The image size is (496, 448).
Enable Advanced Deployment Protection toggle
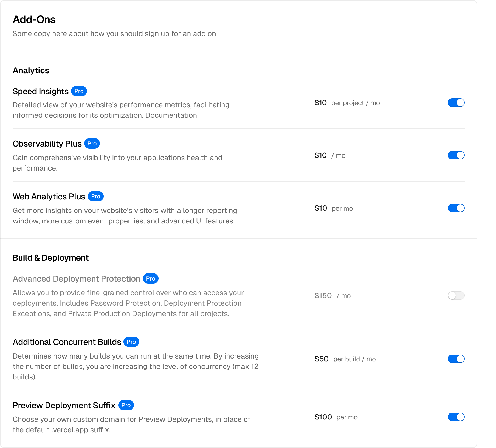tap(456, 295)
